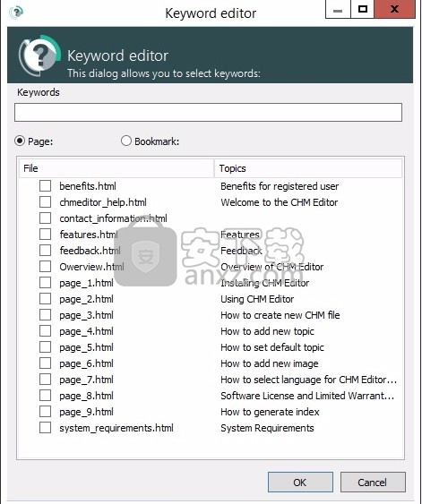Image resolution: width=422 pixels, height=504 pixels.
Task: Enable the Owerview.html checkbox
Action: point(45,267)
